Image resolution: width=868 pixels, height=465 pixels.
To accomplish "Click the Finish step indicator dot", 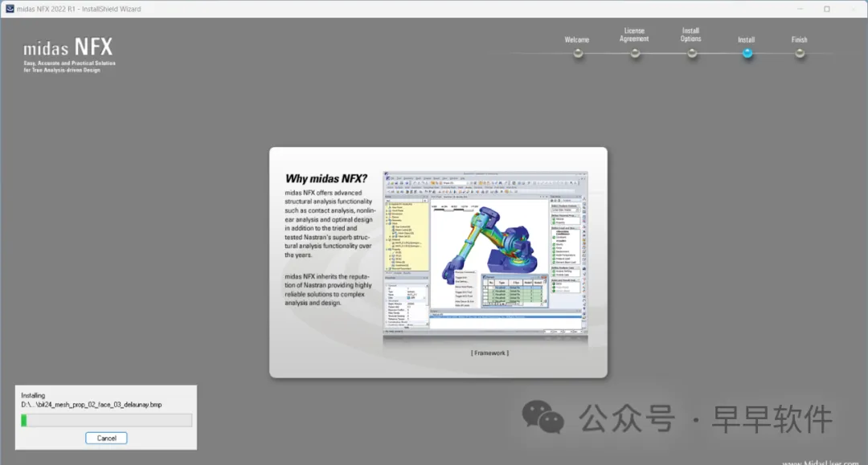I will [x=800, y=54].
